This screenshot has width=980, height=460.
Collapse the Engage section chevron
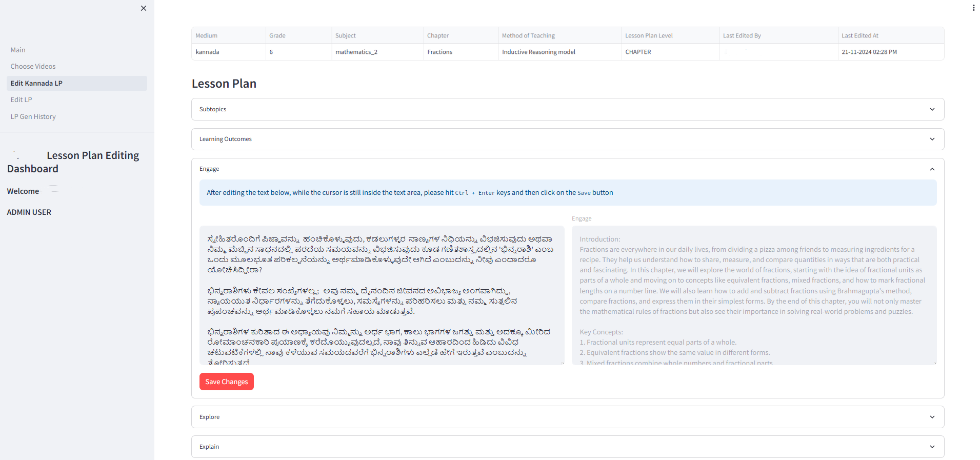pos(932,169)
